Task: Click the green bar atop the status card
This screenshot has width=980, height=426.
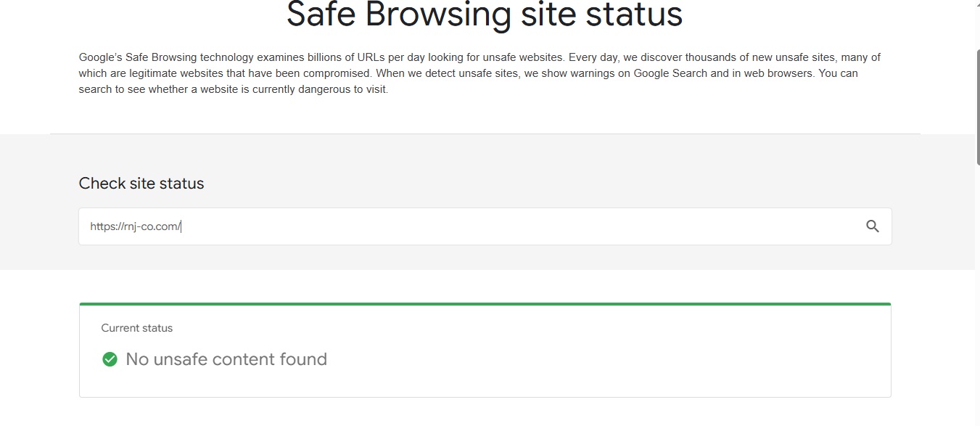Action: point(485,304)
